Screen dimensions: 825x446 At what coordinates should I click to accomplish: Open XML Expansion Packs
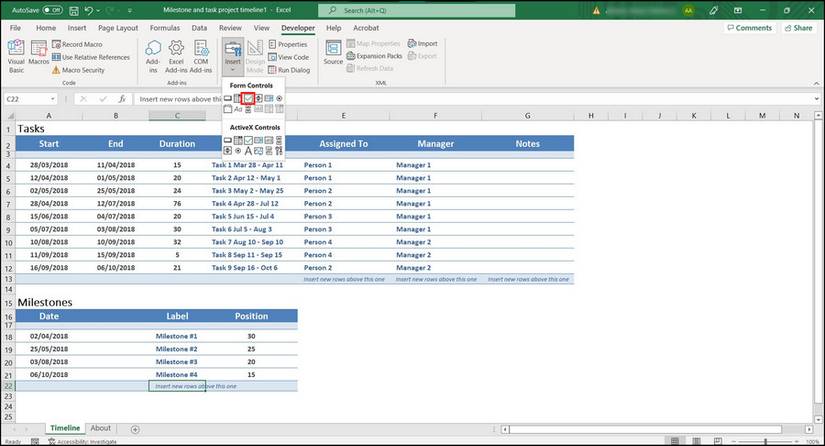374,56
